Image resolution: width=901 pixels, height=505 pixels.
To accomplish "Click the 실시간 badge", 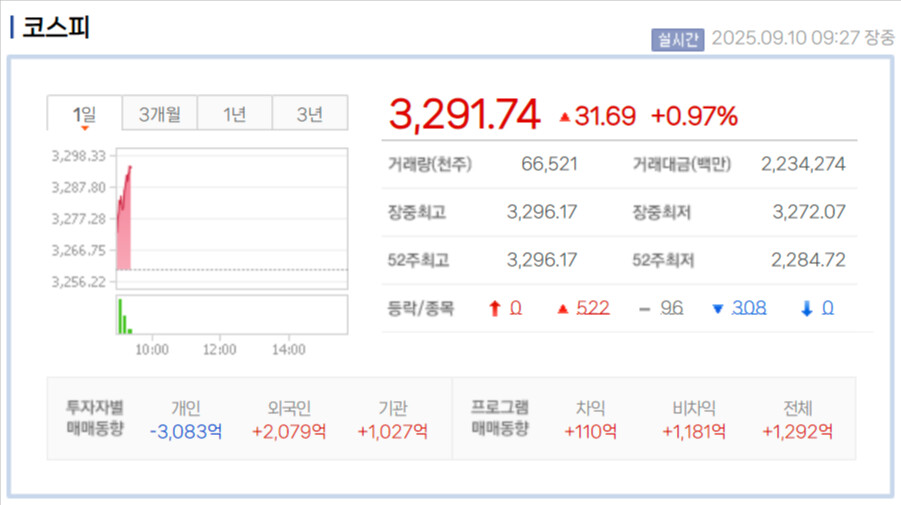I will pyautogui.click(x=677, y=40).
